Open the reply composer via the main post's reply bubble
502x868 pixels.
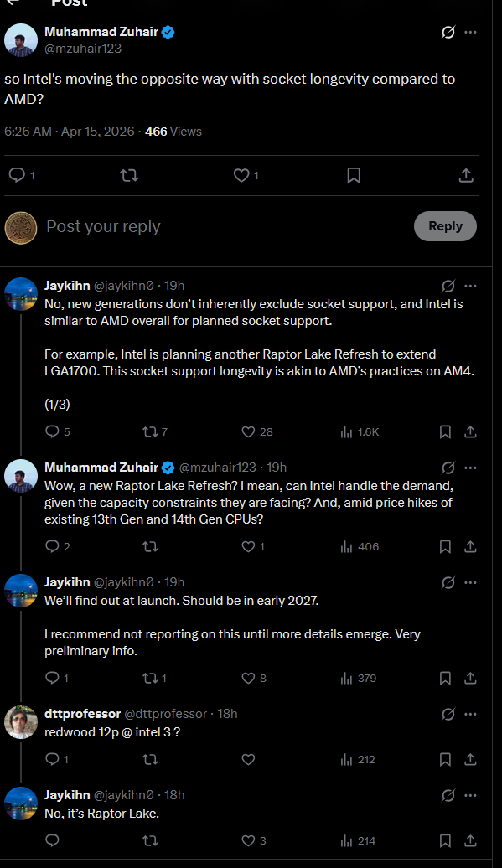(18, 175)
